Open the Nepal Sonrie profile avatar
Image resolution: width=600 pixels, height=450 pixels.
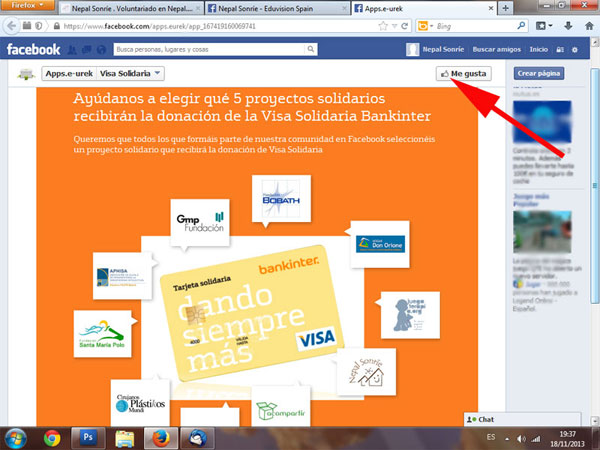pos(412,49)
